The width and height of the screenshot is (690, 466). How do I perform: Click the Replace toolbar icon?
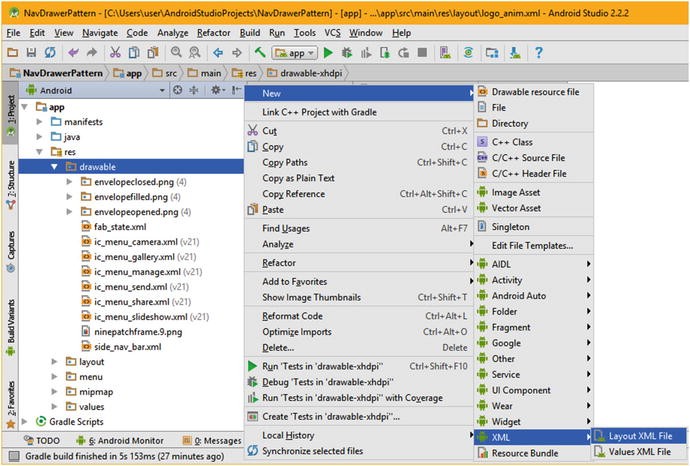[x=194, y=53]
